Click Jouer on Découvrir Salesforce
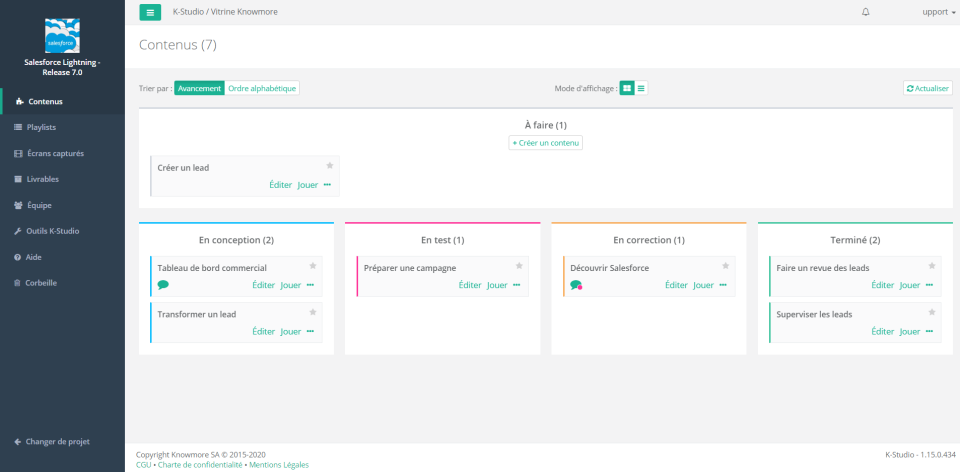 tap(703, 285)
